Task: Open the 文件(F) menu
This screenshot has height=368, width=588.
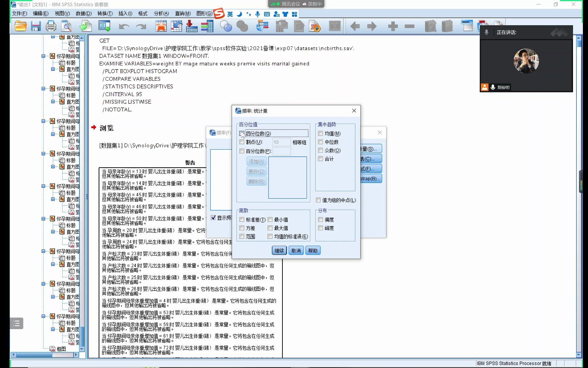Action: (x=19, y=13)
